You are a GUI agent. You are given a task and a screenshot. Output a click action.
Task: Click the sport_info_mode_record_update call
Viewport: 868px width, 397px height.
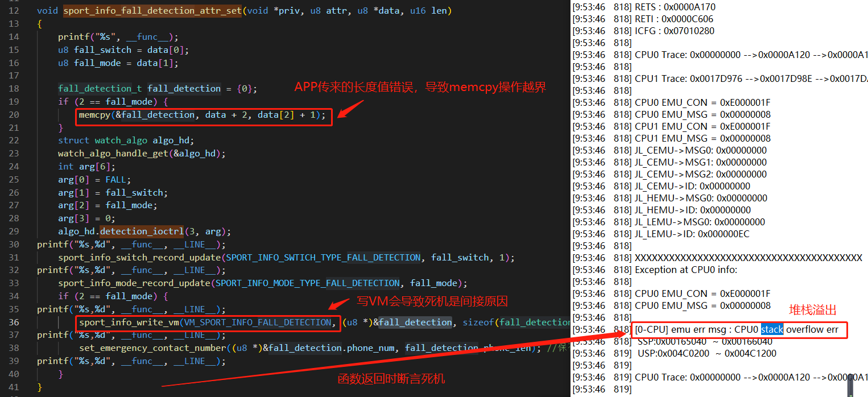coord(263,283)
